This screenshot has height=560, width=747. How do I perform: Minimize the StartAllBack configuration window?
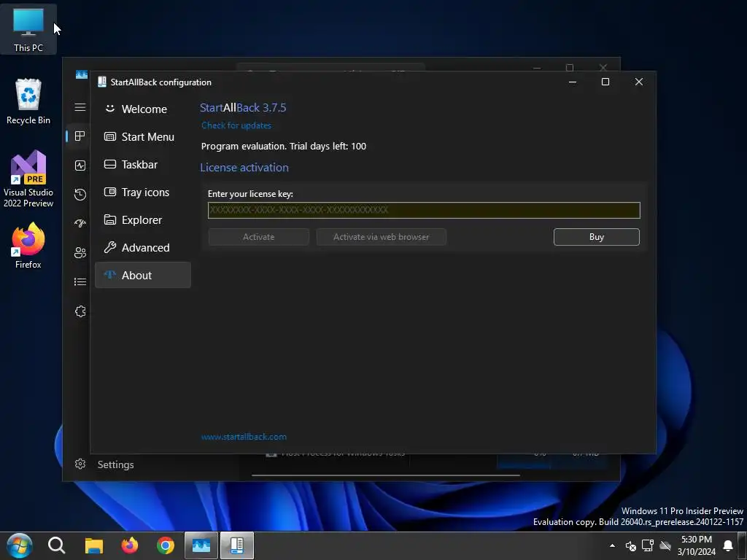coord(573,82)
